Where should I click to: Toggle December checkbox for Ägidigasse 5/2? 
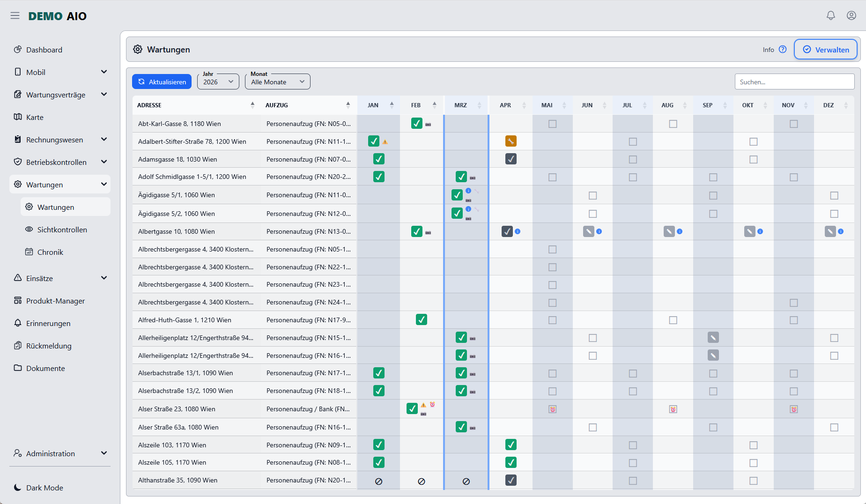[x=834, y=214]
